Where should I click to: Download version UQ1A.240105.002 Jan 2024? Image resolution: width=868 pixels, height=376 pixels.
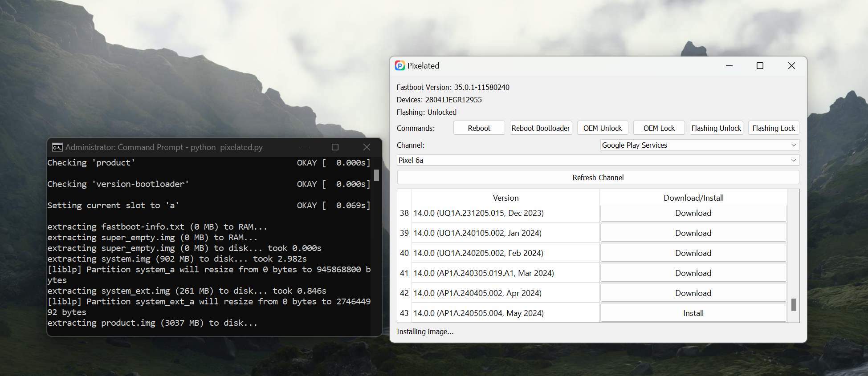[693, 233]
